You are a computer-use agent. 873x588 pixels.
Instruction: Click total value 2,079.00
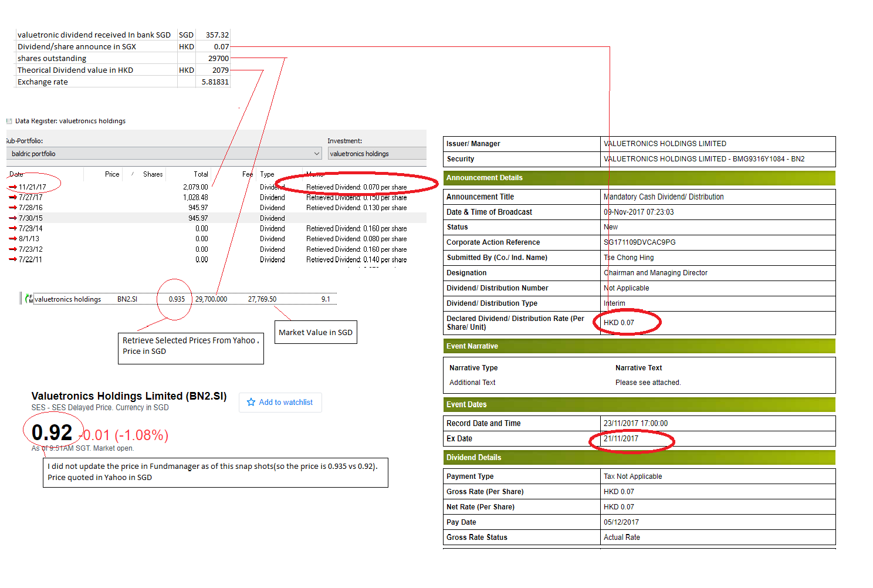pyautogui.click(x=196, y=187)
